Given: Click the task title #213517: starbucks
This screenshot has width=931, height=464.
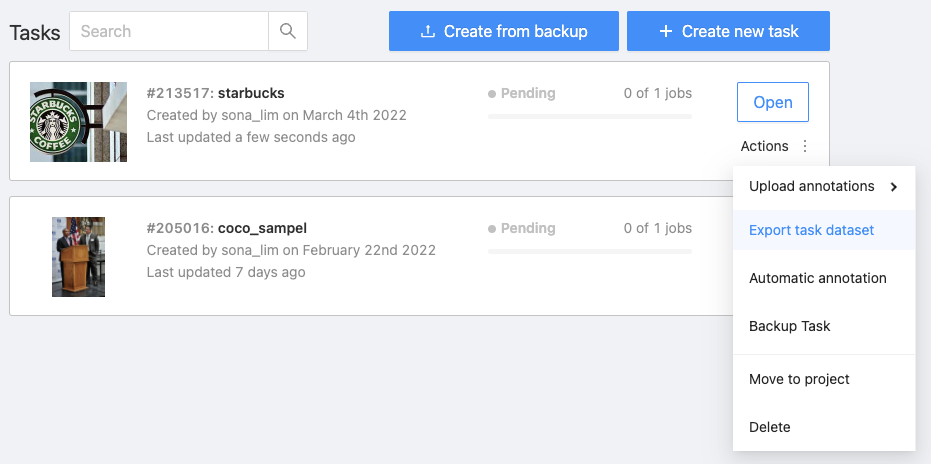Looking at the screenshot, I should tap(216, 93).
